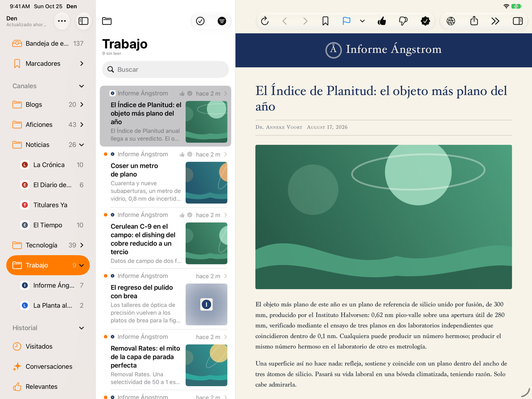Go back with the left arrow

tap(285, 21)
